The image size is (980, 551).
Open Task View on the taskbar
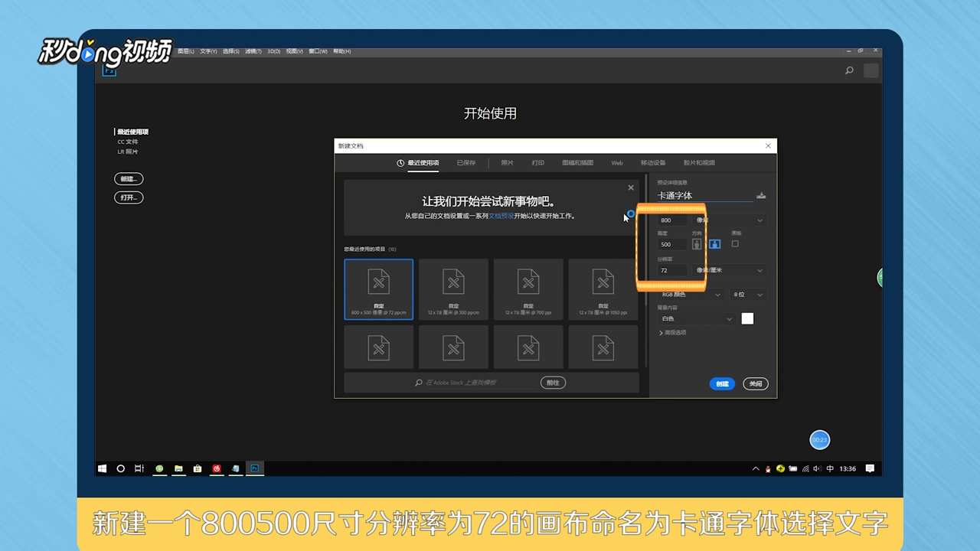point(139,468)
